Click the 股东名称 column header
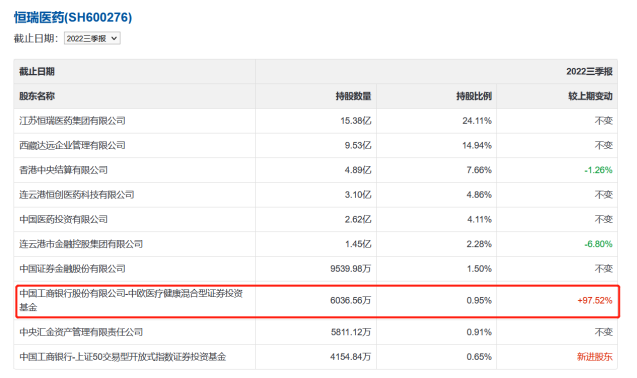Image resolution: width=637 pixels, height=378 pixels. pos(37,96)
